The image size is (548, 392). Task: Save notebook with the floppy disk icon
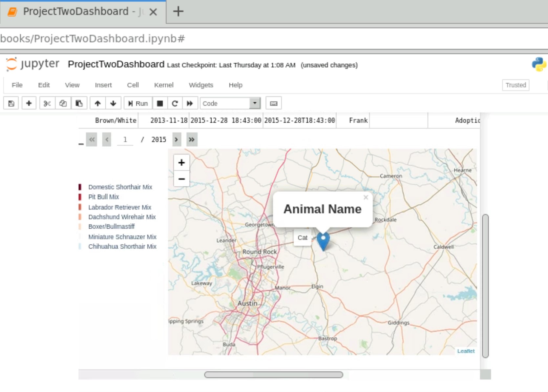click(11, 103)
